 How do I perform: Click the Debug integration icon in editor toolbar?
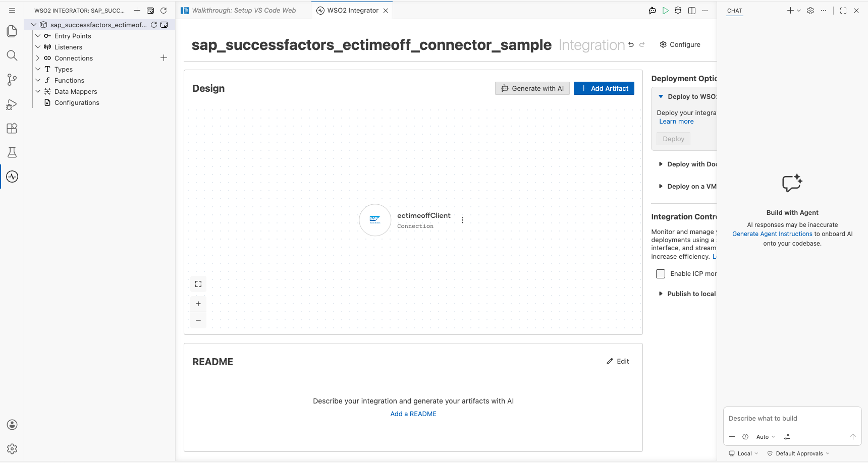[x=678, y=10]
